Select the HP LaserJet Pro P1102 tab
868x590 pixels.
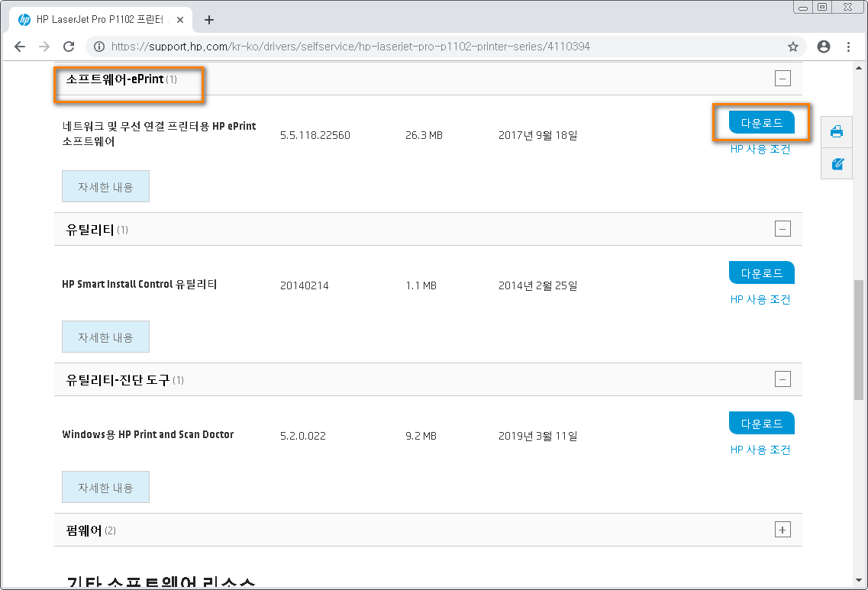point(101,20)
